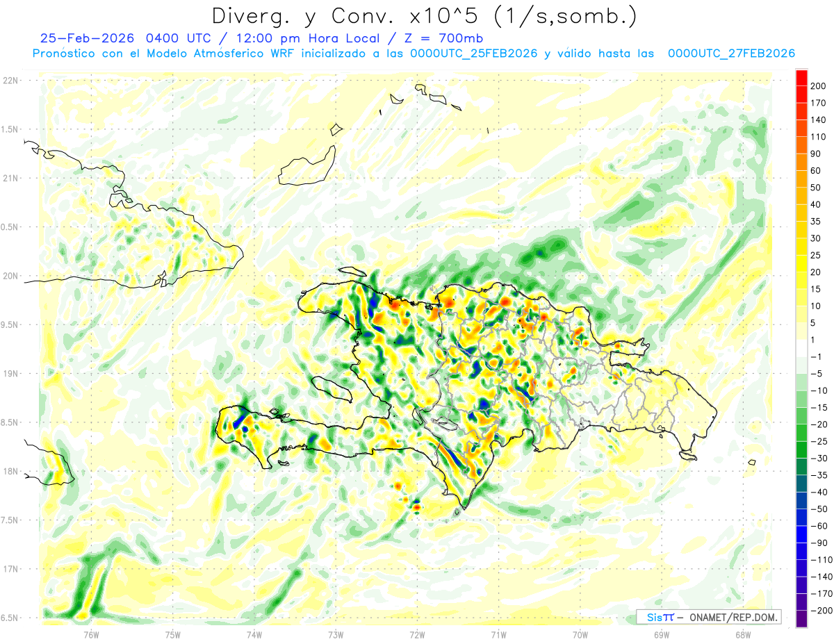Select the positive '15' colorbar value
This screenshot has width=834, height=644.
click(x=816, y=289)
